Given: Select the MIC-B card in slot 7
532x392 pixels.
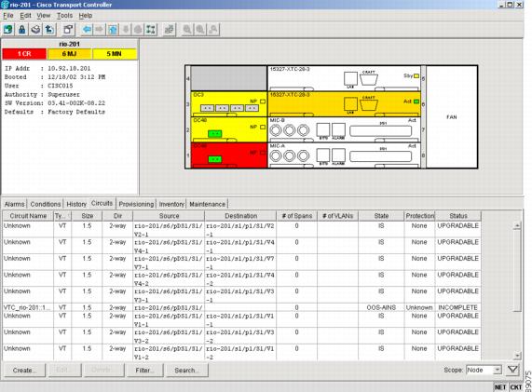Looking at the screenshot, I should [345, 129].
